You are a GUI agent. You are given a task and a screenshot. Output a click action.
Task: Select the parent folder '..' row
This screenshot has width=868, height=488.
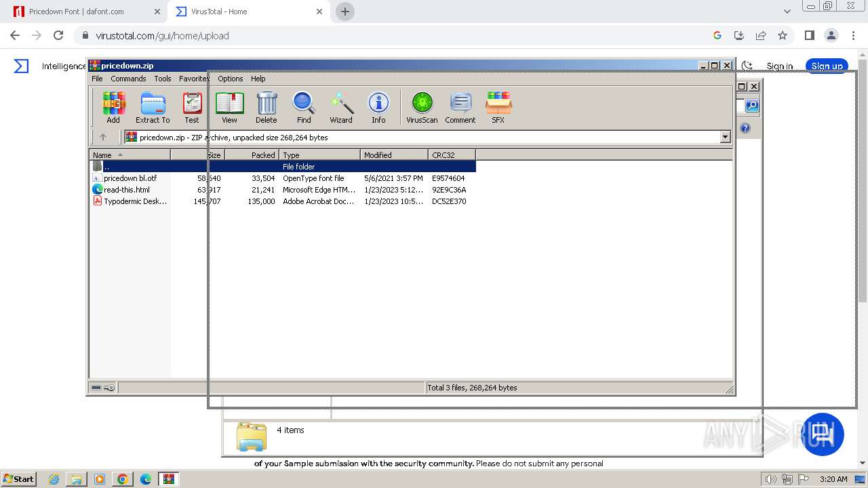point(283,166)
